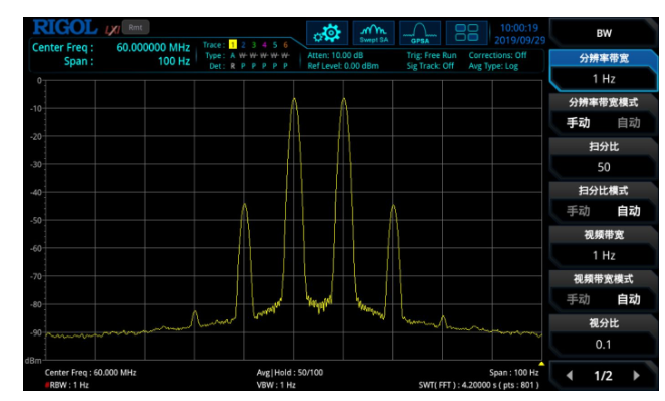This screenshot has width=665, height=401.
Task: Set 视频带宽模式 to 自动
Action: click(x=629, y=299)
